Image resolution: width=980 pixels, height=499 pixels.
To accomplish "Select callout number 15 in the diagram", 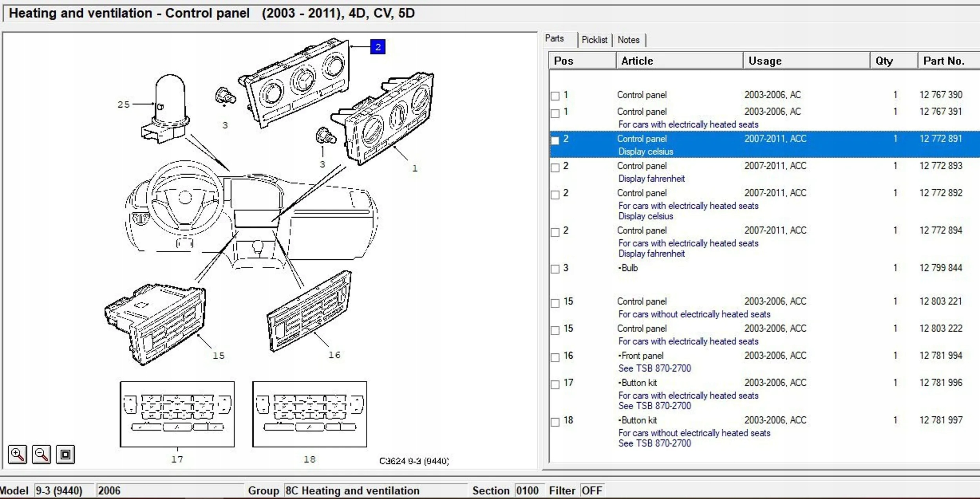I will coord(218,356).
